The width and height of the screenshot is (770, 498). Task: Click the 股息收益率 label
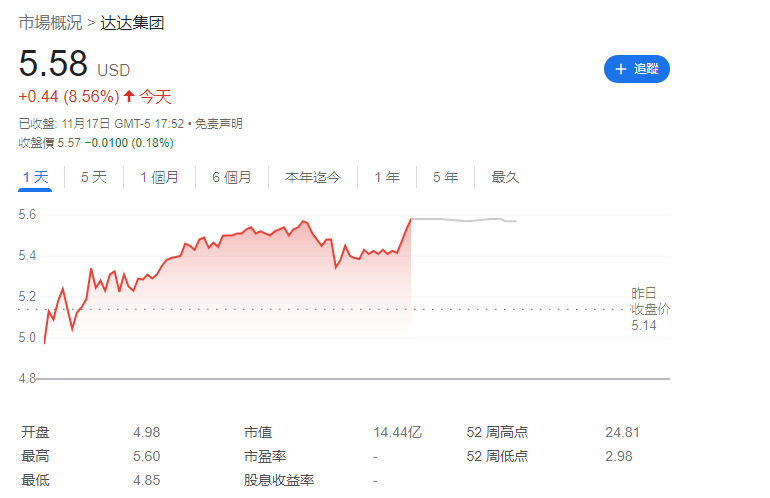[279, 480]
